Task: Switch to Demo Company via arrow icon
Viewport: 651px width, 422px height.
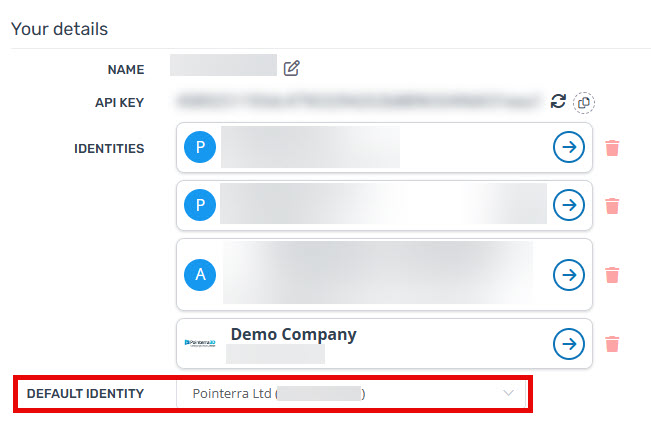Action: tap(569, 344)
